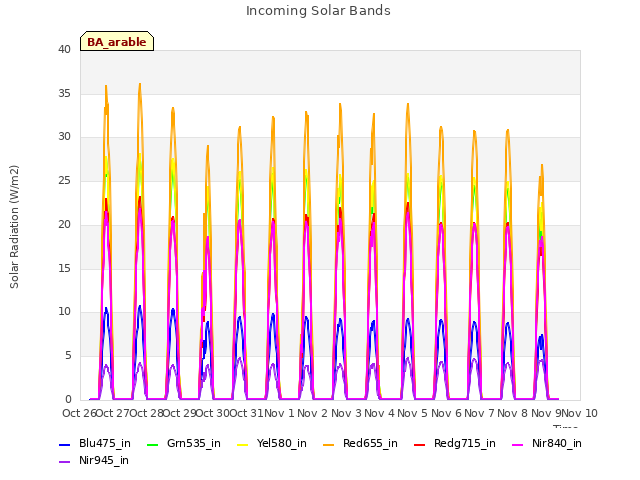Click the Nov 3 x-axis tick label
This screenshot has height=480, width=640.
click(346, 413)
